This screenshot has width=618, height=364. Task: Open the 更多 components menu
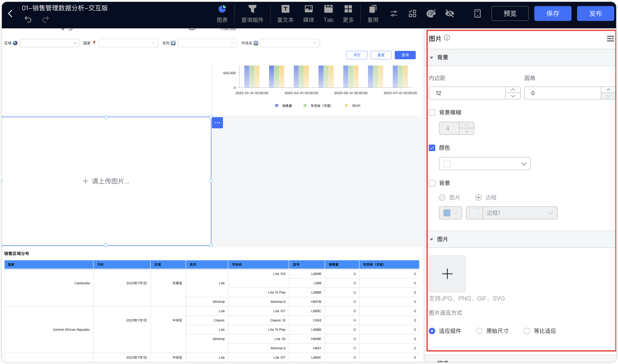348,14
